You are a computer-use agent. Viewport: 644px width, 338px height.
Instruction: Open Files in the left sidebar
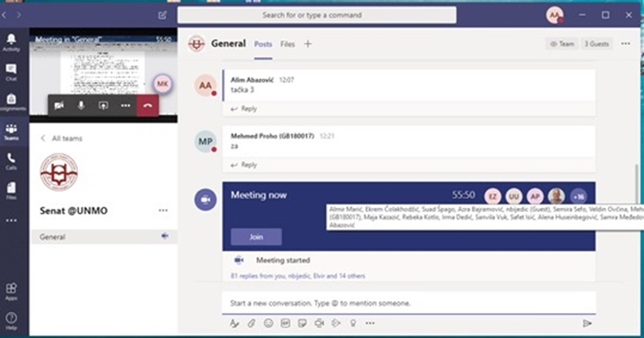(11, 190)
